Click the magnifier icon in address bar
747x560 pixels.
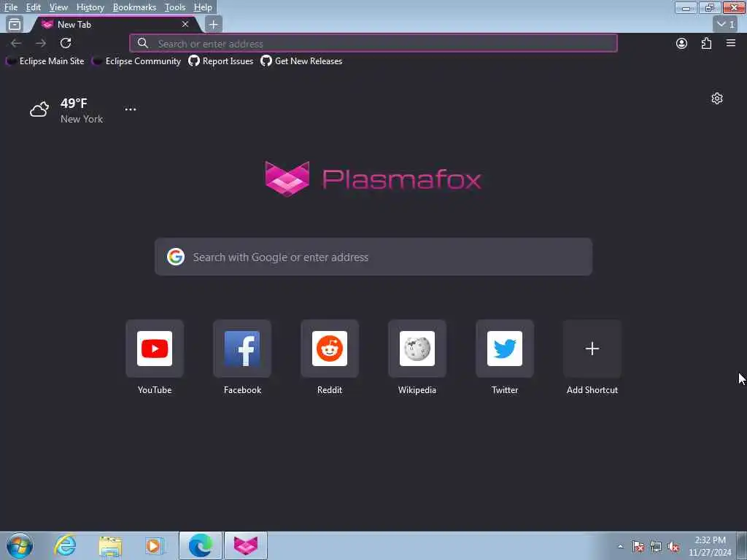143,43
